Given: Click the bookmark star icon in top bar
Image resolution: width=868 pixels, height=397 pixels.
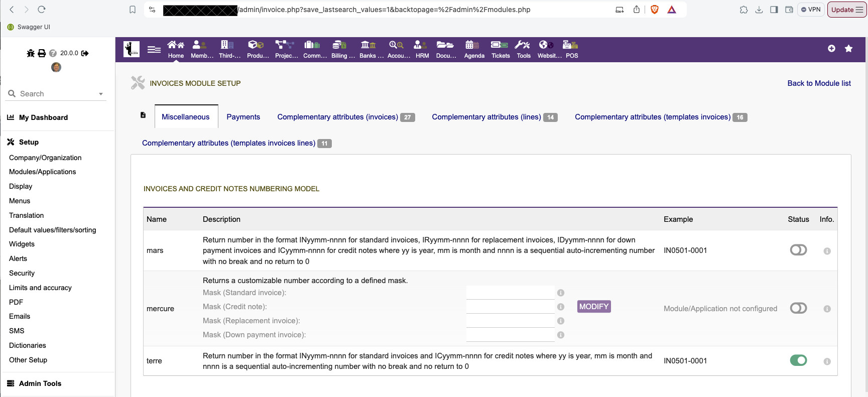Looking at the screenshot, I should click(848, 49).
